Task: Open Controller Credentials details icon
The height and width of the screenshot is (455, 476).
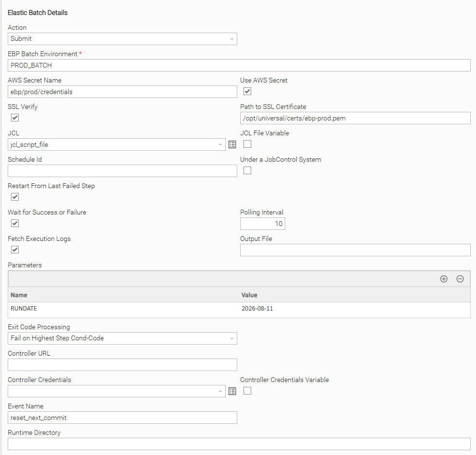Action: 232,391
